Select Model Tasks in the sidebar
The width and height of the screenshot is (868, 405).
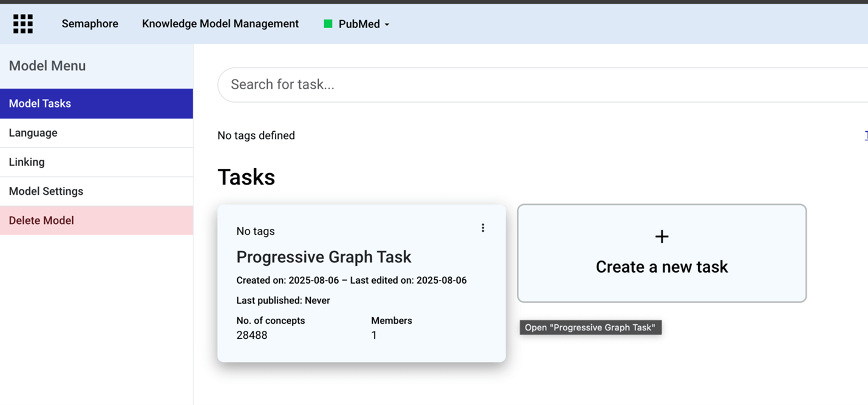[39, 103]
